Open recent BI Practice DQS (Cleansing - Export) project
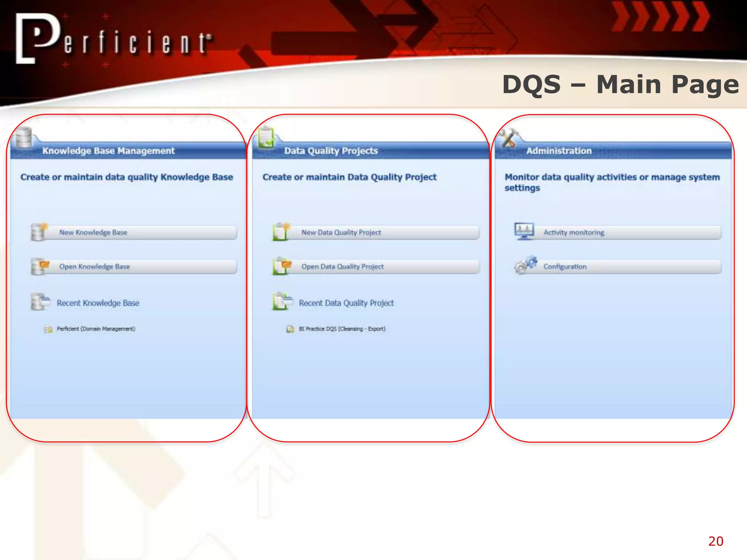 tap(342, 329)
